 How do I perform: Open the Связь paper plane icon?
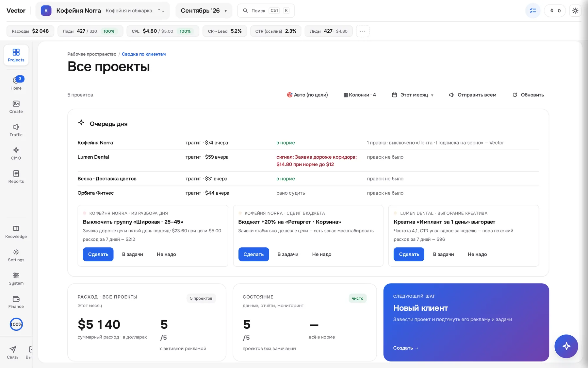click(13, 349)
